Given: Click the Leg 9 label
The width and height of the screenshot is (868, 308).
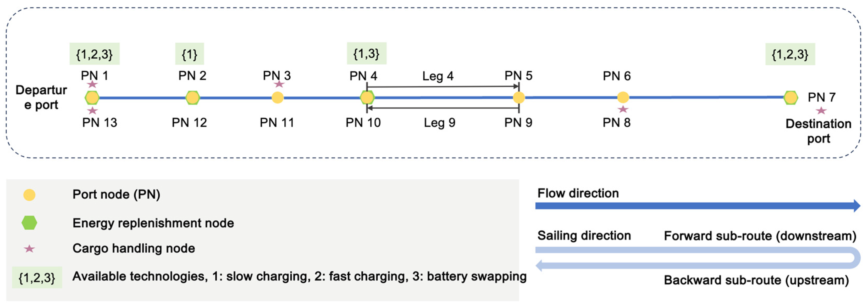Looking at the screenshot, I should point(439,123).
